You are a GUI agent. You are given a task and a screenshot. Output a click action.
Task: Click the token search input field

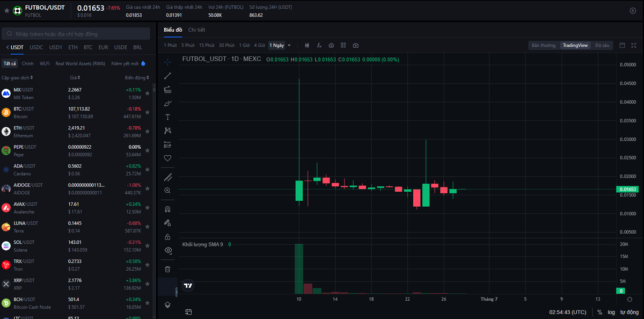(x=76, y=34)
